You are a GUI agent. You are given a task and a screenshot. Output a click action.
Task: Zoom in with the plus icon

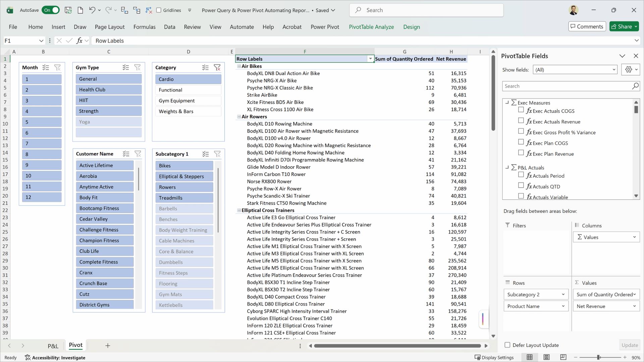[625, 358]
